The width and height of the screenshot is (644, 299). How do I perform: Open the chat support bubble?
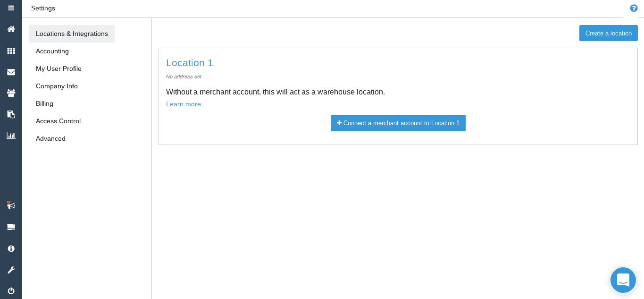[623, 280]
